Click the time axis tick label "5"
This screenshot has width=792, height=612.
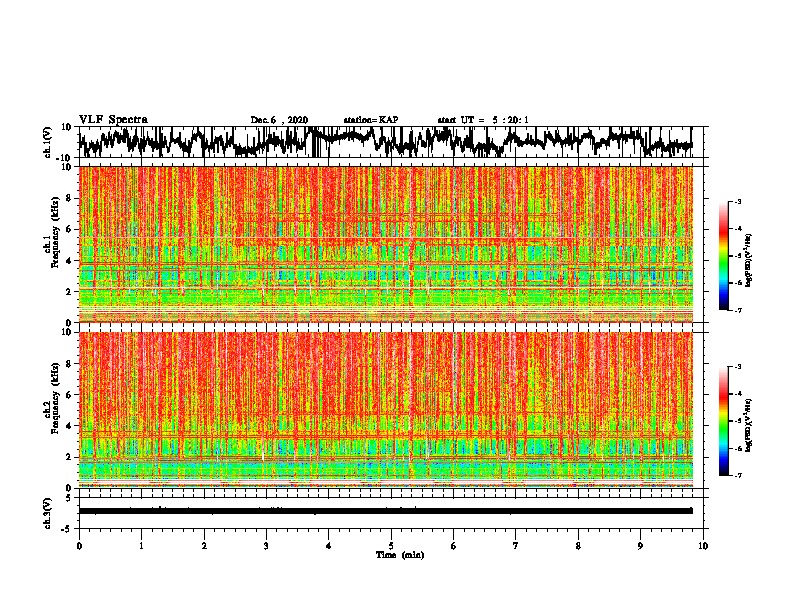point(391,546)
